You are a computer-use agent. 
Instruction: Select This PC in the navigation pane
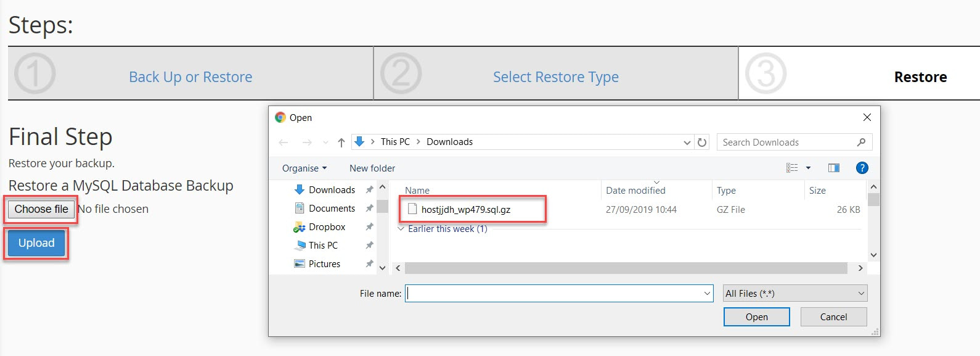coord(323,246)
